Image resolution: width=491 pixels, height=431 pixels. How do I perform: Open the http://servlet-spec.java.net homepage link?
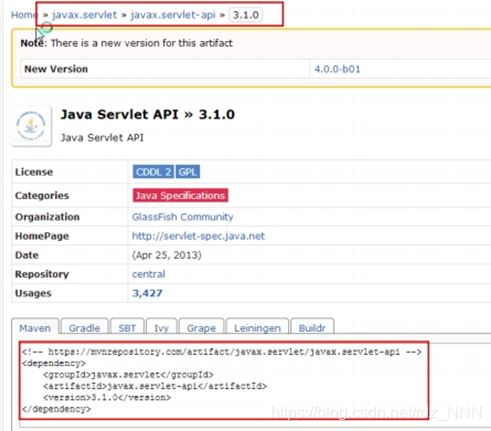pos(198,236)
